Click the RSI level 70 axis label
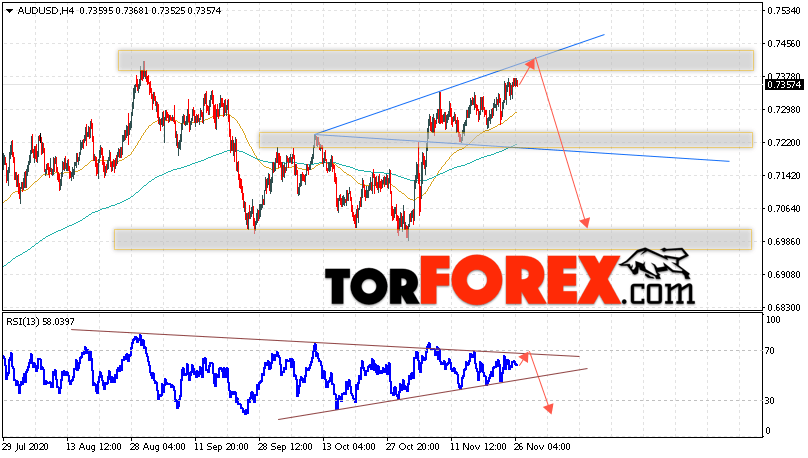 point(769,351)
